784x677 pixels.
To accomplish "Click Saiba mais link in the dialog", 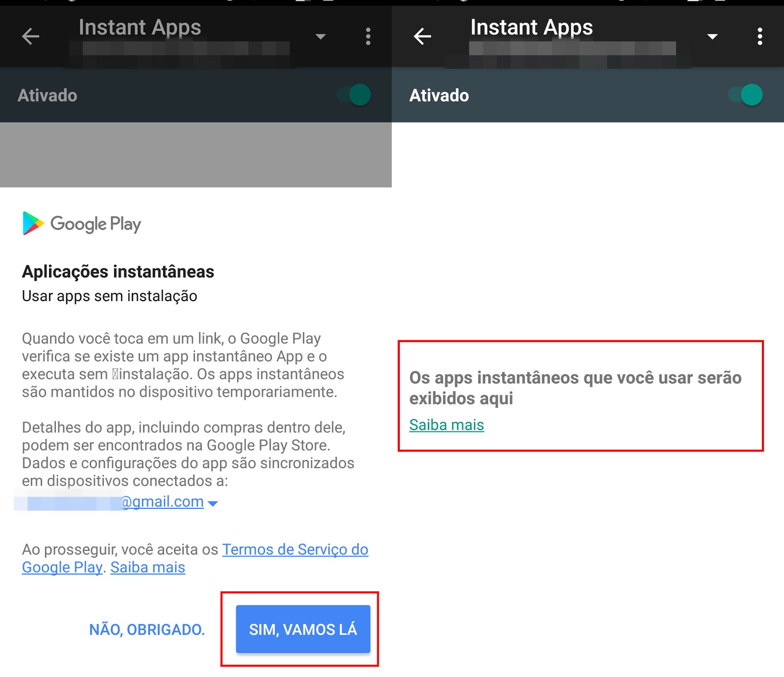I will click(148, 567).
